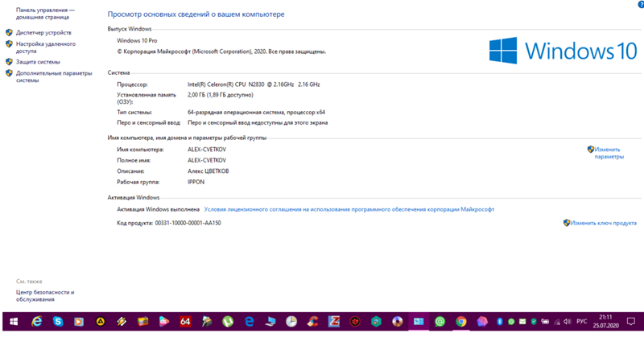This screenshot has height=362, width=644.
Task: Open the red gear circle taskbar icon
Action: 355,322
